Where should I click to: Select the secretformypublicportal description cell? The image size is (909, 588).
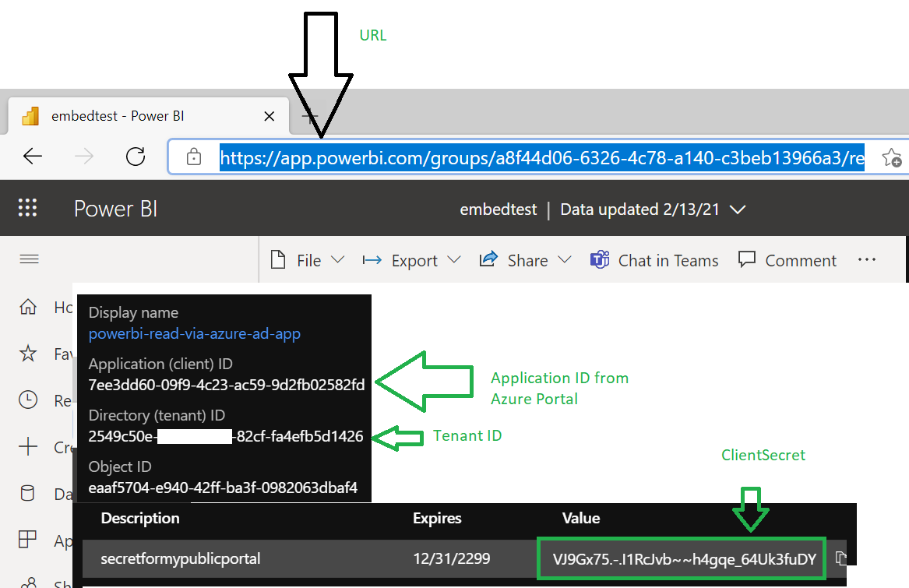pyautogui.click(x=180, y=559)
